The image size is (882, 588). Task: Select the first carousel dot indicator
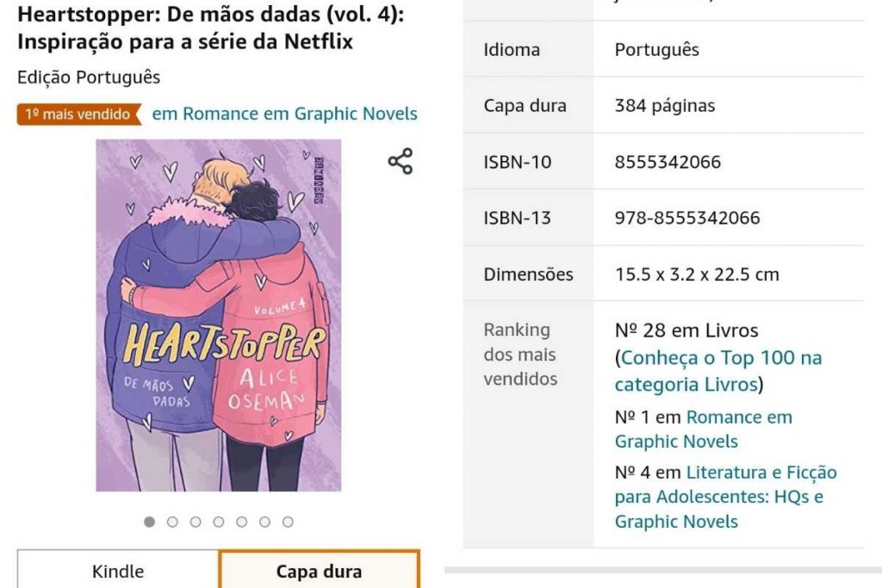[x=149, y=522]
